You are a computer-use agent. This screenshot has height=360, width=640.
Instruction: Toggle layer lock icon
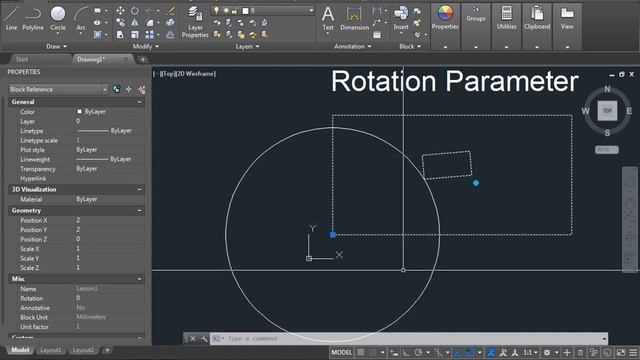[x=235, y=10]
